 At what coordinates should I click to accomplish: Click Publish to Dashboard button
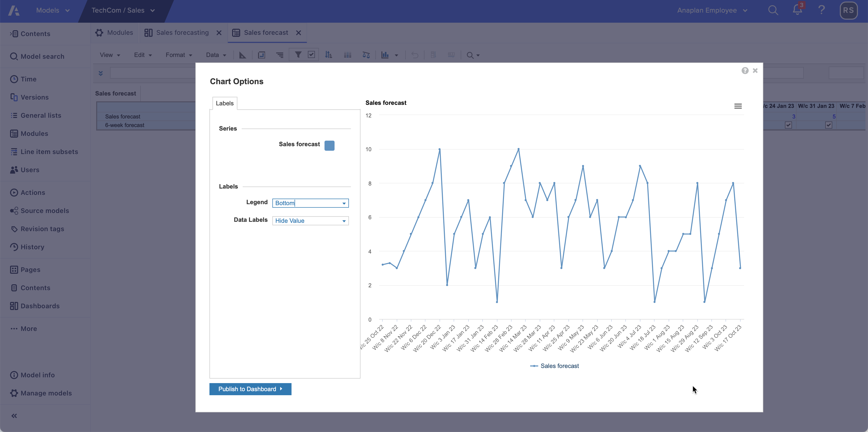(x=250, y=389)
